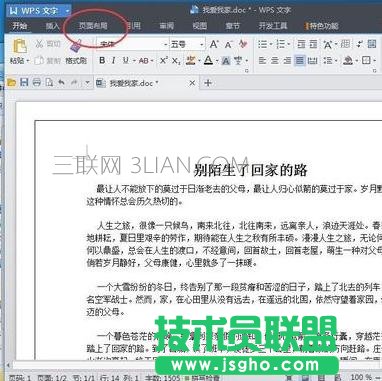
Task: Open paragraph shading color picker
Action: (348, 60)
